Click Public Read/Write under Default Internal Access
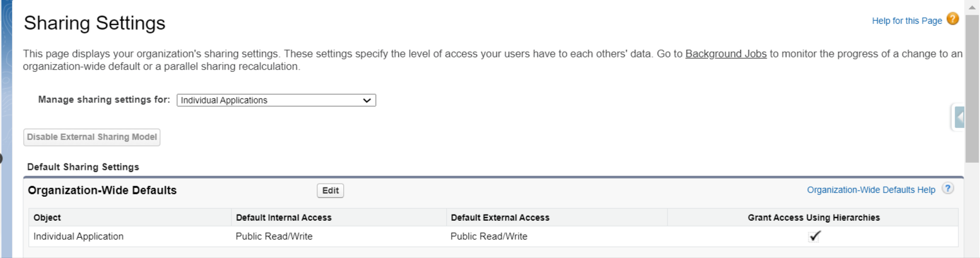 pos(275,237)
